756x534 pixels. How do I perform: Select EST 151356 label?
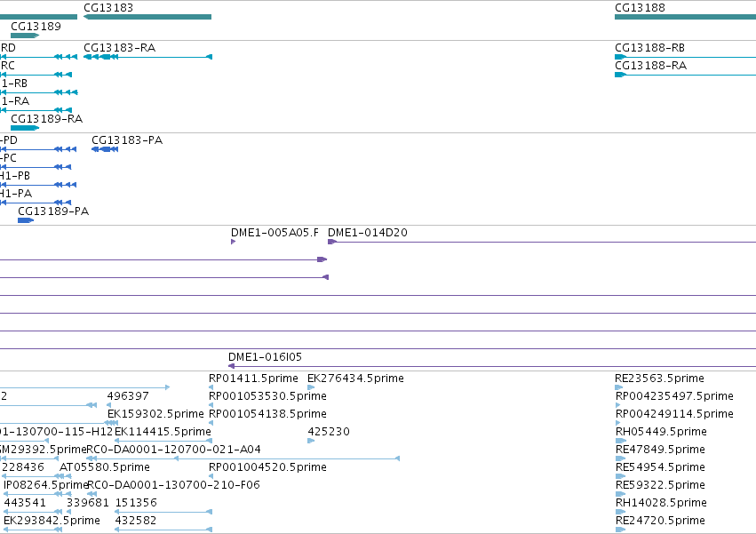(136, 503)
